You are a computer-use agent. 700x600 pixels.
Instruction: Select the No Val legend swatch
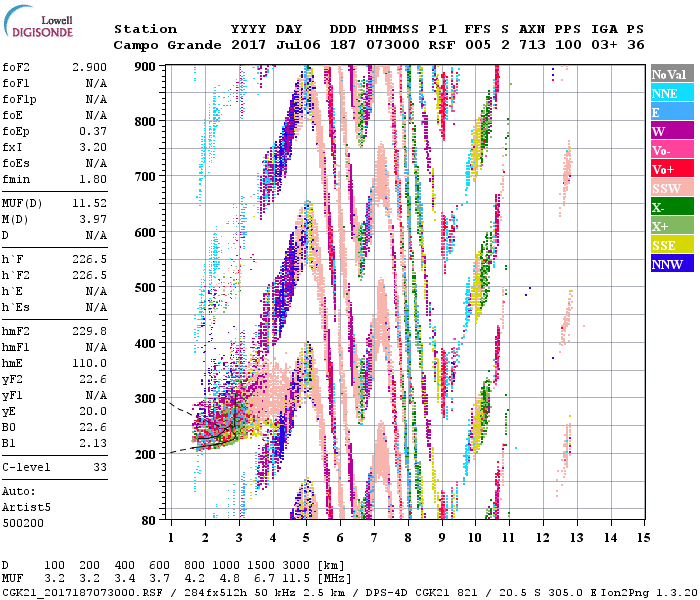672,74
